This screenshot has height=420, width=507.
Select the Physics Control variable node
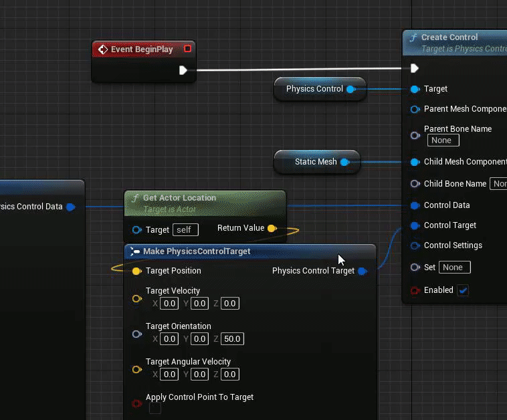coord(320,89)
